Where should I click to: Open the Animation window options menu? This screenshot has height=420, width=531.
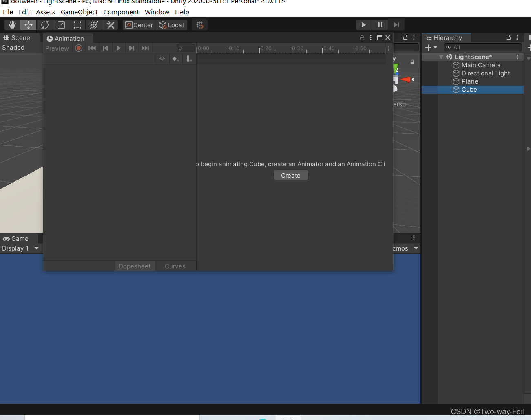(x=371, y=37)
